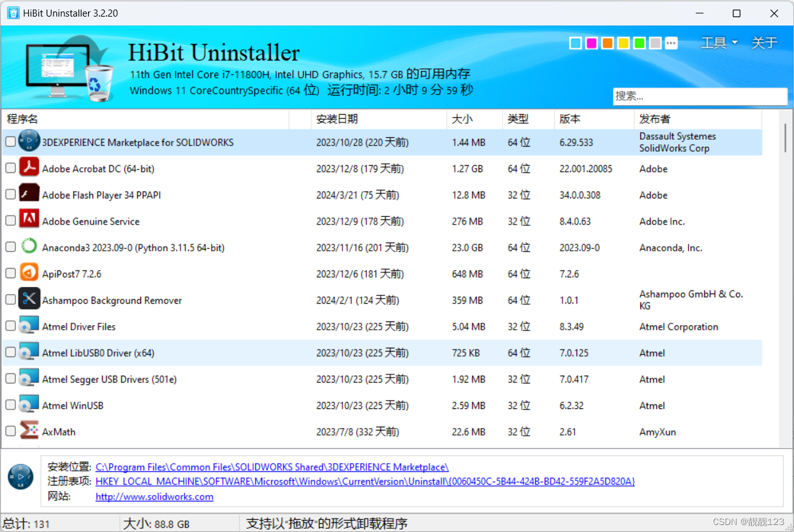Select the ApiPost7 7.2.6 checkbox
This screenshot has width=794, height=532.
pyautogui.click(x=10, y=273)
